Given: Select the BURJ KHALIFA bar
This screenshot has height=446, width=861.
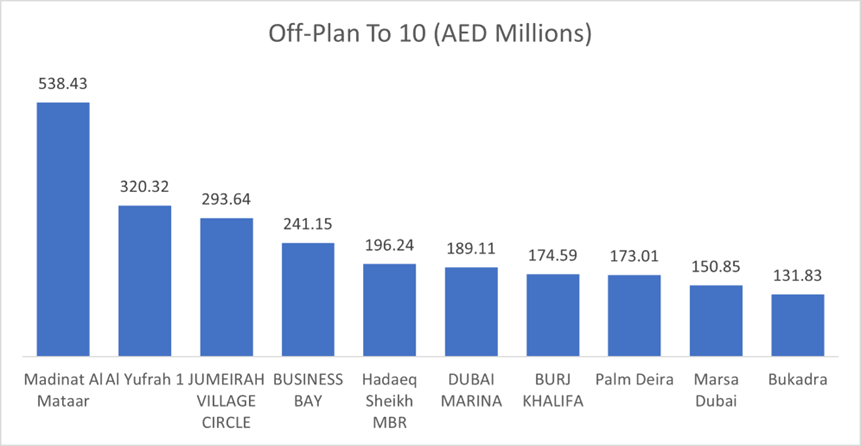Looking at the screenshot, I should point(553,314).
